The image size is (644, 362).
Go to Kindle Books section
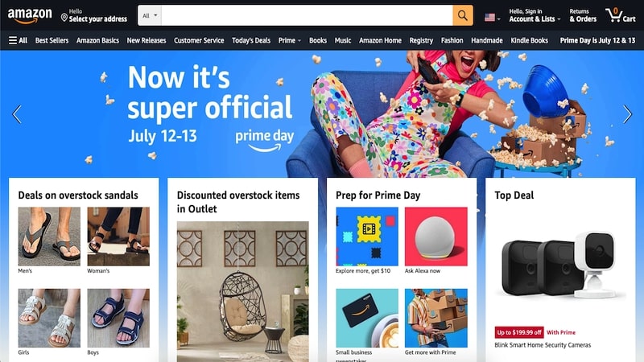(529, 40)
